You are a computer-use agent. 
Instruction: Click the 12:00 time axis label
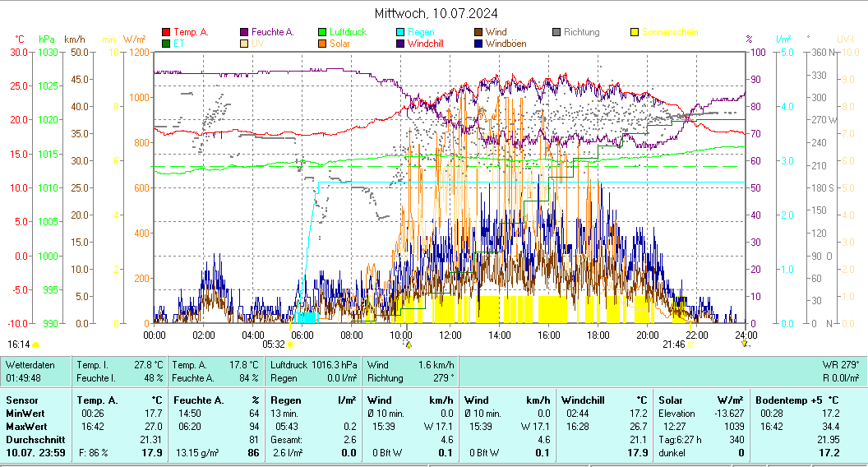pyautogui.click(x=450, y=335)
